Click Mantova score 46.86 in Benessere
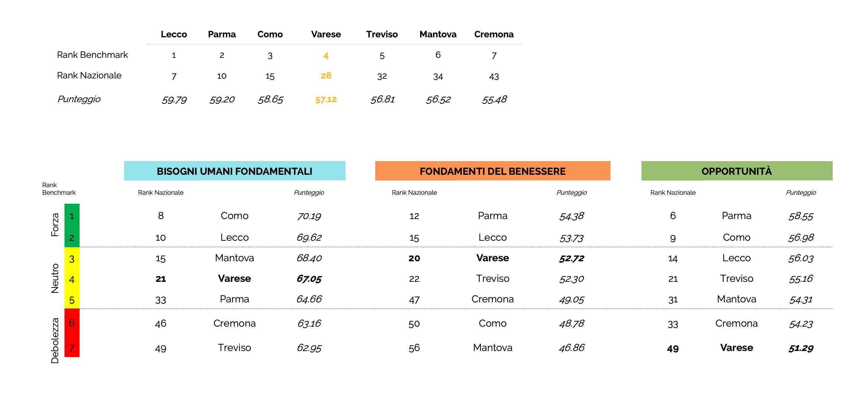Screen dimensions: 868x397 pos(571,348)
